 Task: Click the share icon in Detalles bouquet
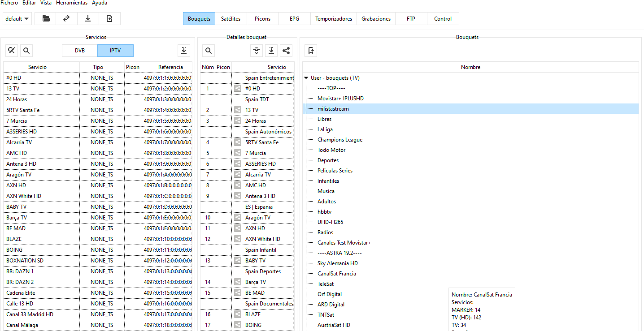pos(286,51)
